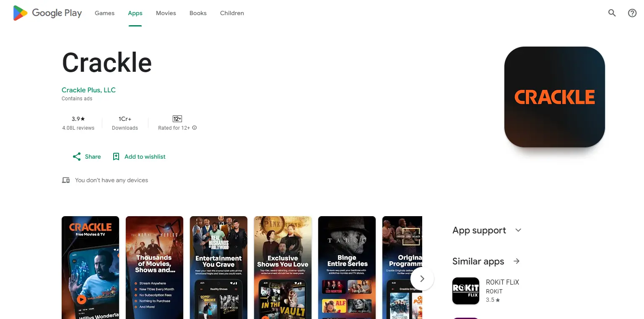Open the Original Programming screenshot
644x319 pixels.
click(x=402, y=267)
